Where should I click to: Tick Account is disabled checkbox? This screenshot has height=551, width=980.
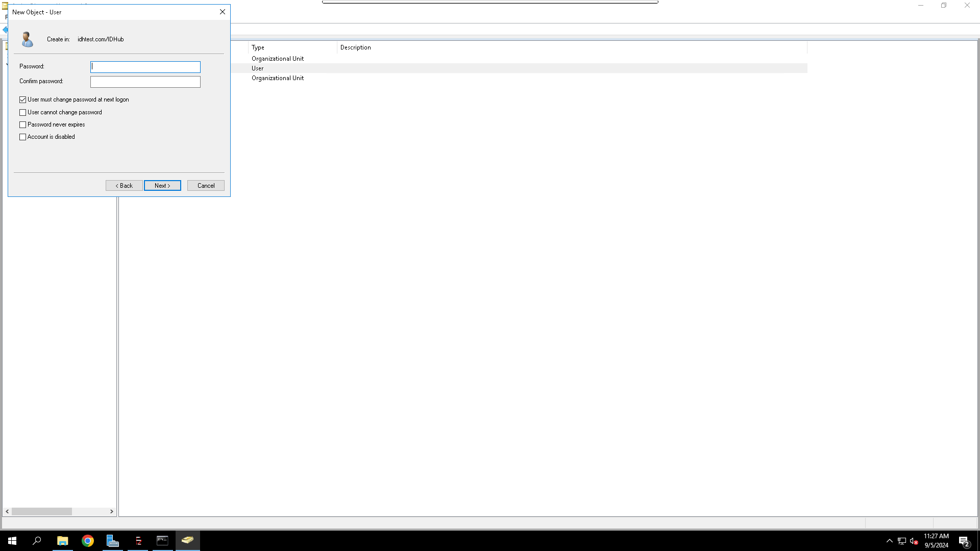(23, 137)
